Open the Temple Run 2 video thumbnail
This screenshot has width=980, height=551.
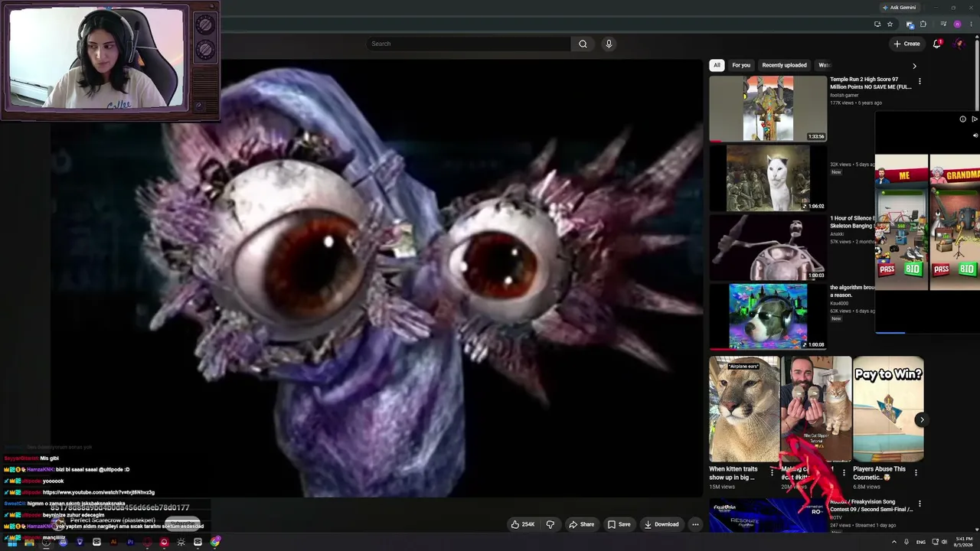768,108
